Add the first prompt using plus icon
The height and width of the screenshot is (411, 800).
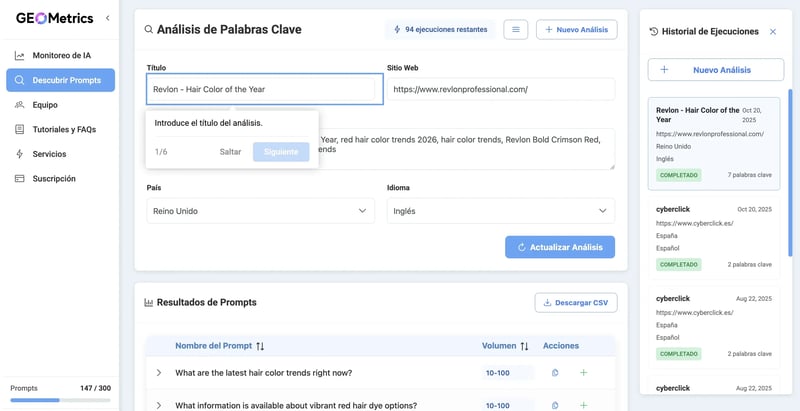(x=583, y=373)
